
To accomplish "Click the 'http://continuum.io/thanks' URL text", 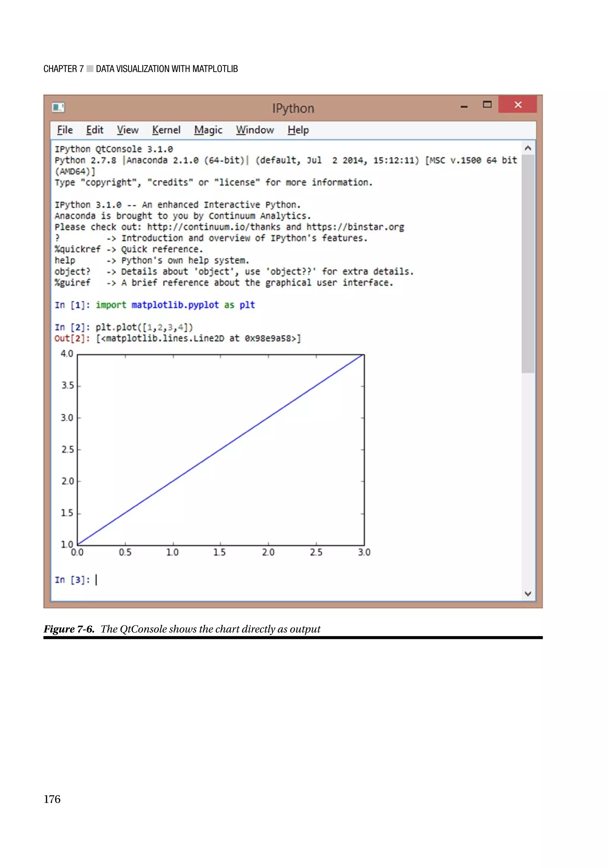I will 214,227.
